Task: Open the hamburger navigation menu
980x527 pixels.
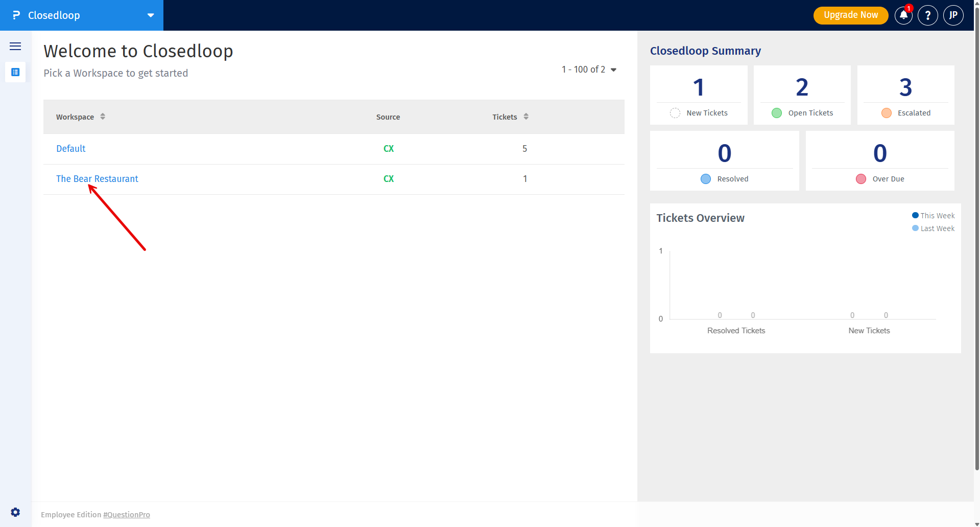Action: 15,46
